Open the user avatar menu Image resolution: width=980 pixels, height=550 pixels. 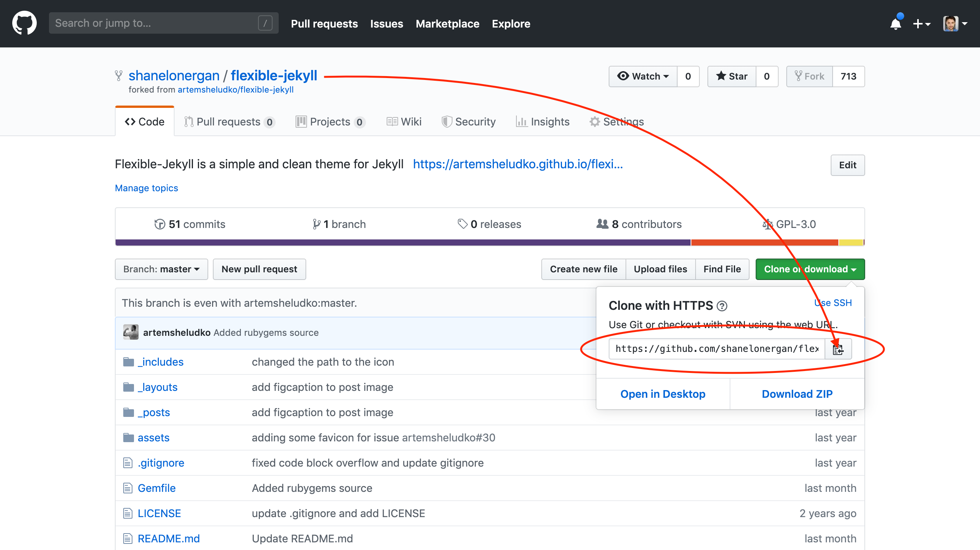[x=955, y=24]
